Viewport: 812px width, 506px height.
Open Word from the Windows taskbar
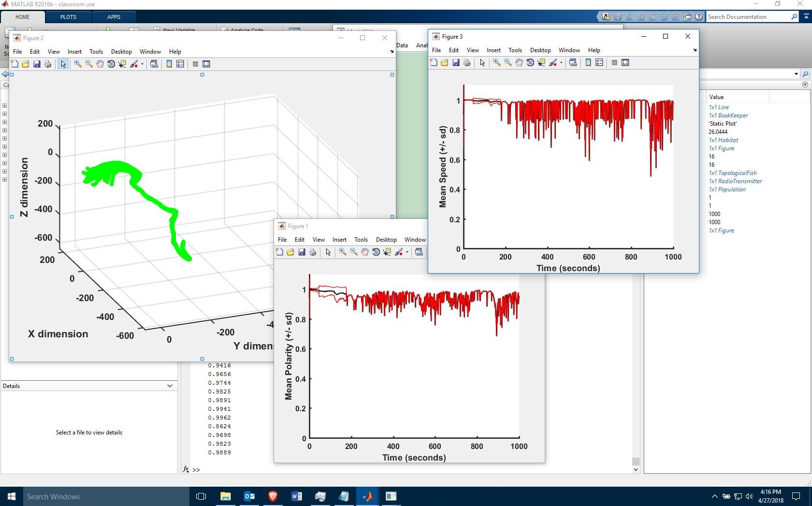[x=296, y=496]
